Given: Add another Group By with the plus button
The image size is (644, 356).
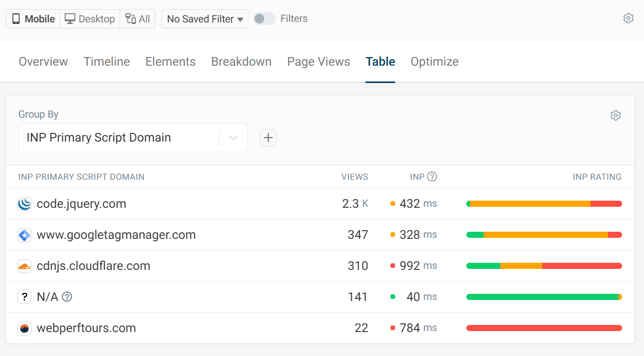Looking at the screenshot, I should click(268, 138).
